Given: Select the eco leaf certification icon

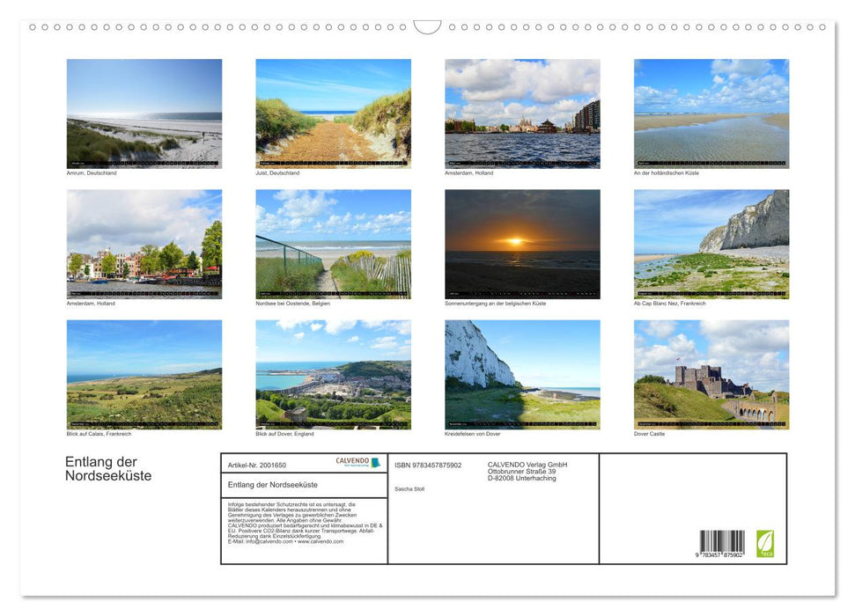Looking at the screenshot, I should point(764,544).
